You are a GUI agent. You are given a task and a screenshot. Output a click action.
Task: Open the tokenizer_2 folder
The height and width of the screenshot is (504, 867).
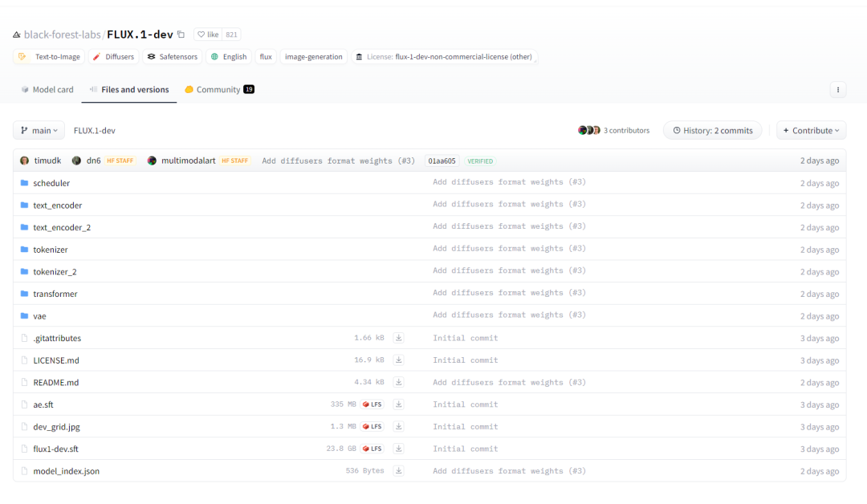(55, 271)
